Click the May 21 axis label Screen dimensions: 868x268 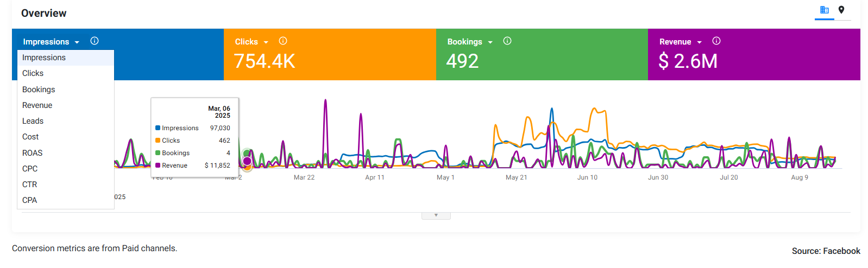point(517,177)
